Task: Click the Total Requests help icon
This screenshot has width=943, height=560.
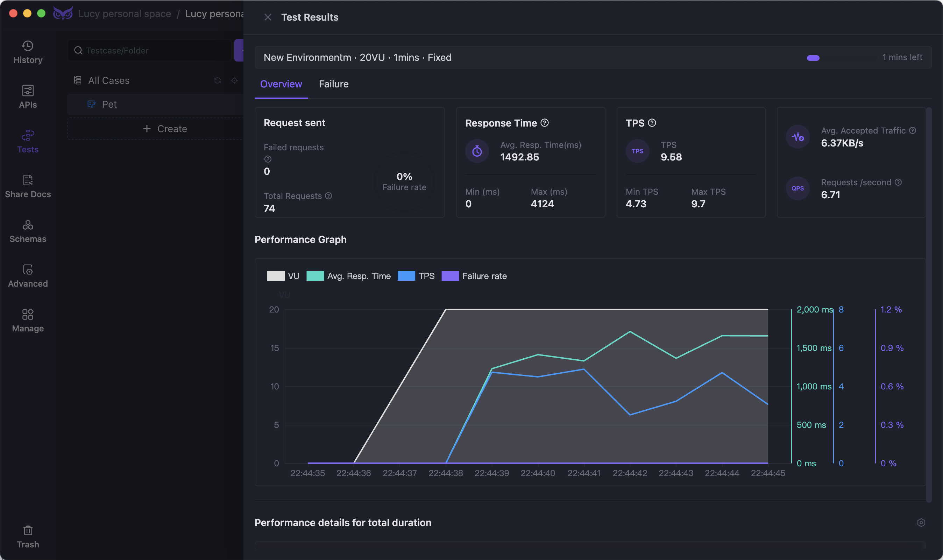Action: tap(328, 195)
